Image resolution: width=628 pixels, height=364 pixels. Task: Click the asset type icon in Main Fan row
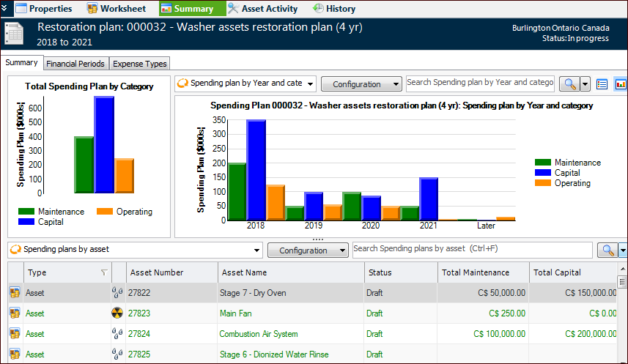point(14,313)
